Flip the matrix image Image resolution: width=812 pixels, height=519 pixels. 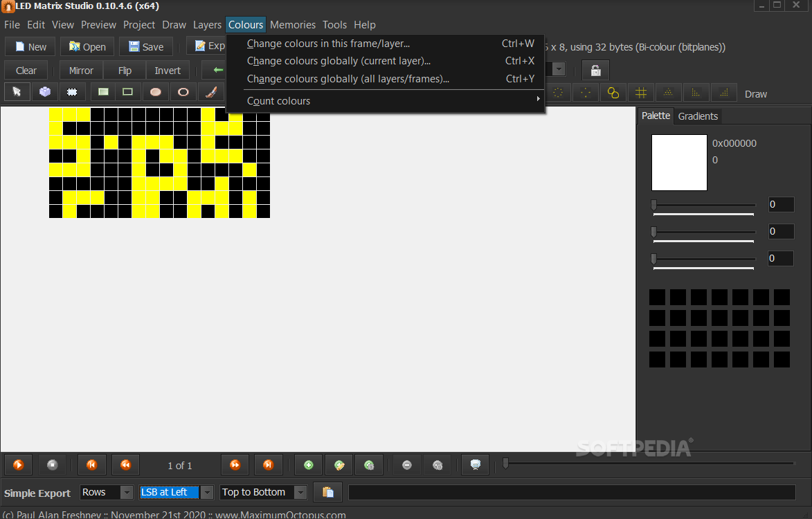pos(125,71)
